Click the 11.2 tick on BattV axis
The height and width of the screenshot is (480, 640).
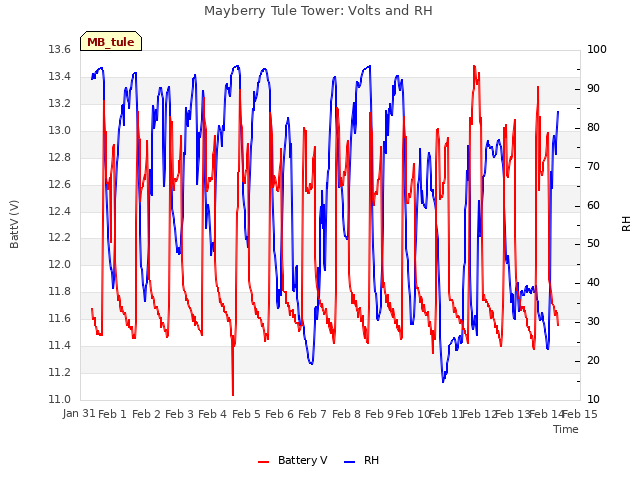[x=60, y=373]
